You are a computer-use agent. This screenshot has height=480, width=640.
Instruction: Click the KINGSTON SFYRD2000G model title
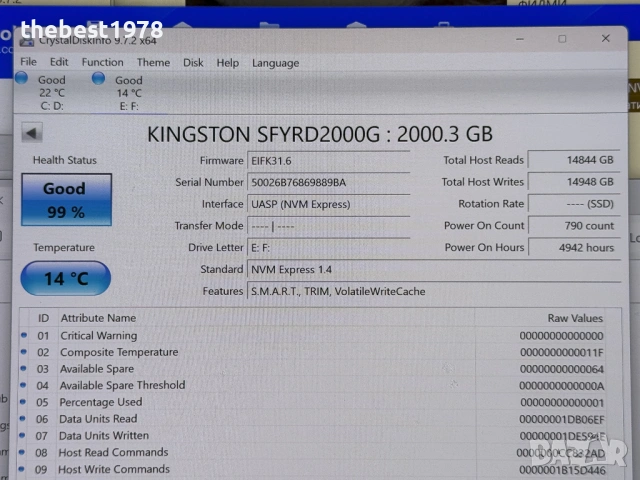(x=320, y=134)
